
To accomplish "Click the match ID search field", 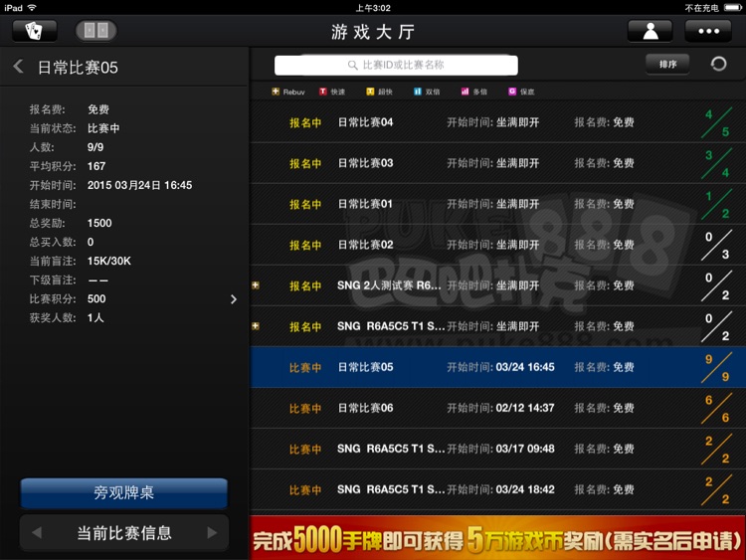I will click(396, 66).
